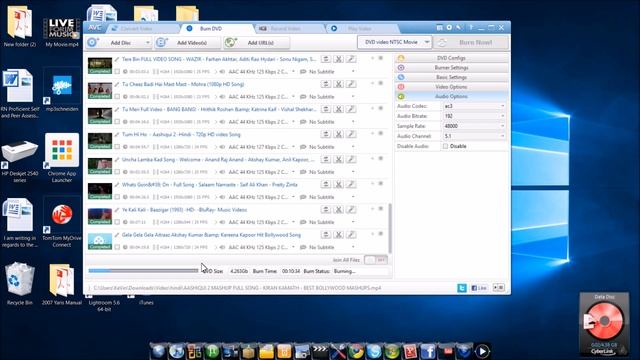This screenshot has width=640, height=360.
Task: Check the checkbox for Uncha Lamba Kad Song
Action: [x=117, y=172]
